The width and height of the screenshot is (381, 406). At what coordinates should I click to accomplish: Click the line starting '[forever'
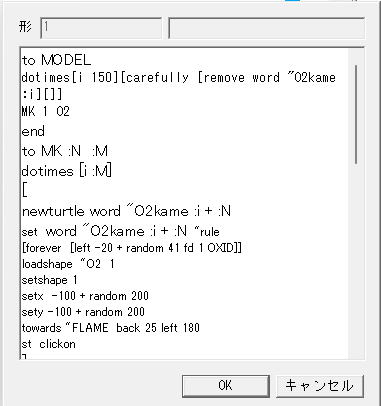click(132, 248)
